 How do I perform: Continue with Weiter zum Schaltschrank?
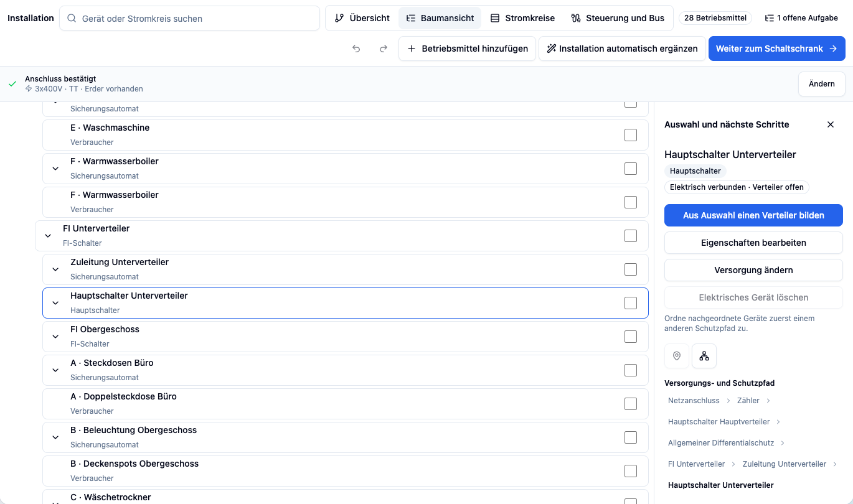click(x=777, y=49)
